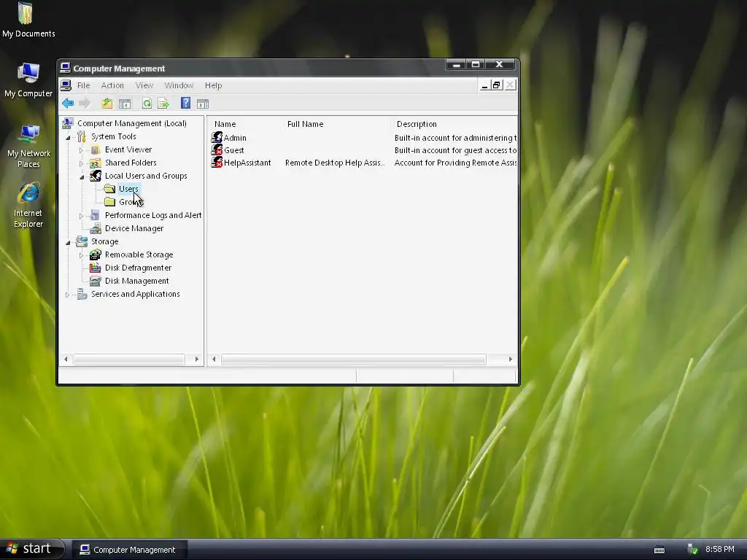Click the grayed Forward arrow in toolbar

(x=85, y=104)
